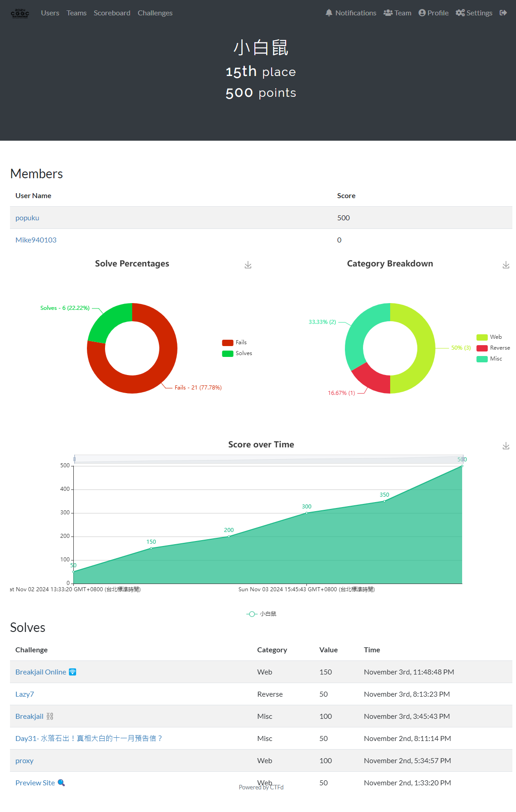Open the Users page

coord(50,13)
